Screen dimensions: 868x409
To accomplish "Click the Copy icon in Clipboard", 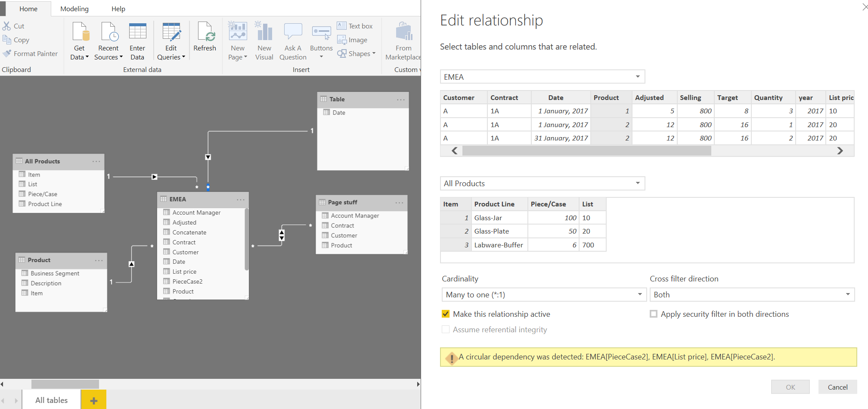I will tap(7, 40).
